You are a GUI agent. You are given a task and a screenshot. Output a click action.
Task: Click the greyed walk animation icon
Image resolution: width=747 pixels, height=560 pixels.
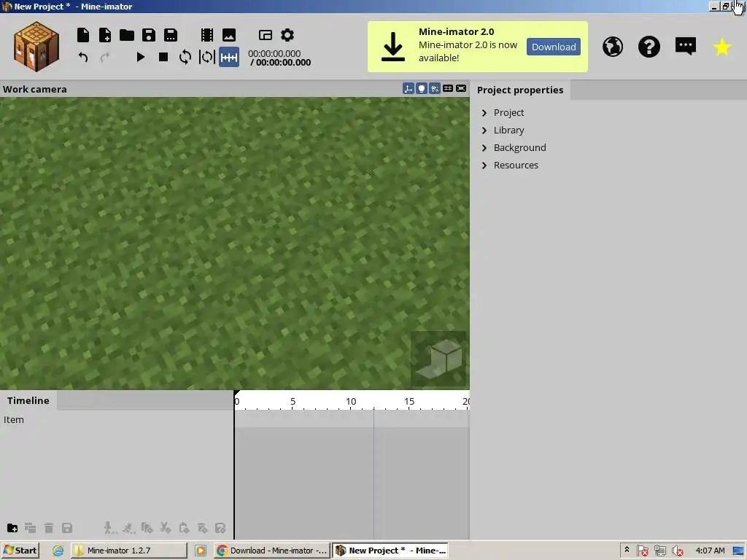tap(109, 528)
